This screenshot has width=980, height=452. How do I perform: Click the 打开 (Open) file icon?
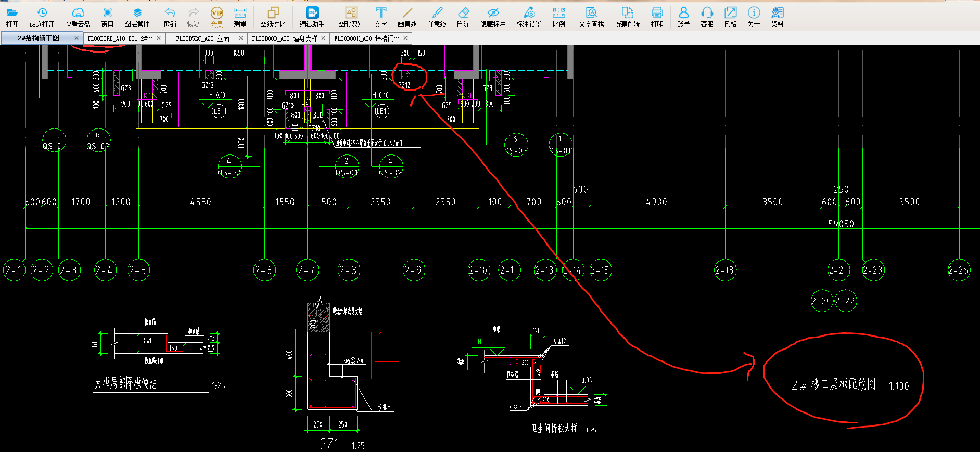tap(12, 17)
